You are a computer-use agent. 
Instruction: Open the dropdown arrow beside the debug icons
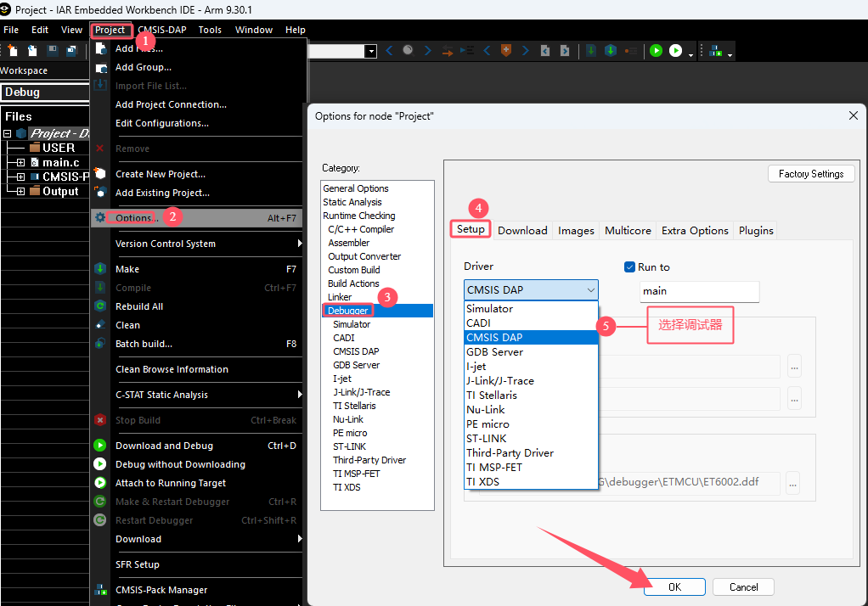tap(690, 55)
